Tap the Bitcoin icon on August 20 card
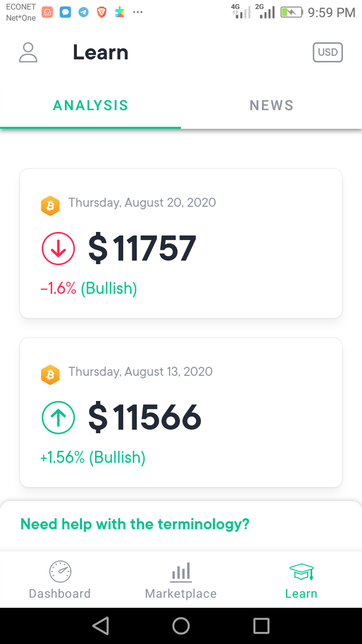Image resolution: width=362 pixels, height=644 pixels. (50, 206)
